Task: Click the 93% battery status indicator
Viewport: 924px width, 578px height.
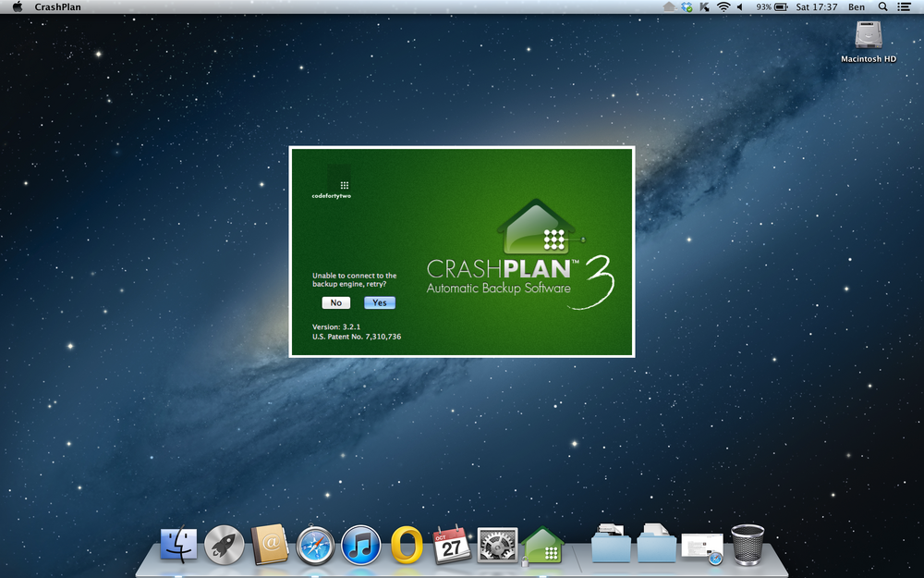Action: (x=772, y=7)
